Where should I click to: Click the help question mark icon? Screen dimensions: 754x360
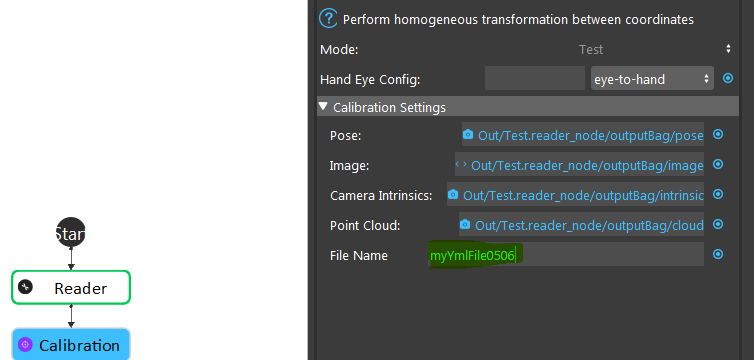coord(328,19)
